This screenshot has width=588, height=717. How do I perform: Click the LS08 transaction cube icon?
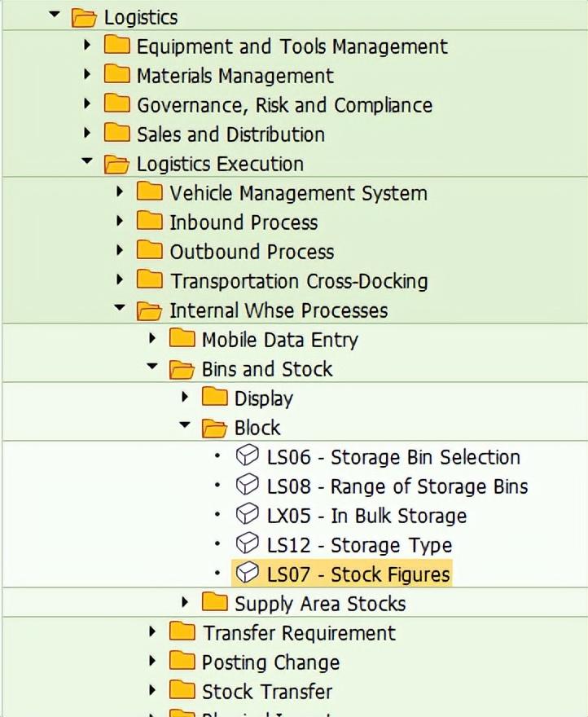[x=247, y=486]
